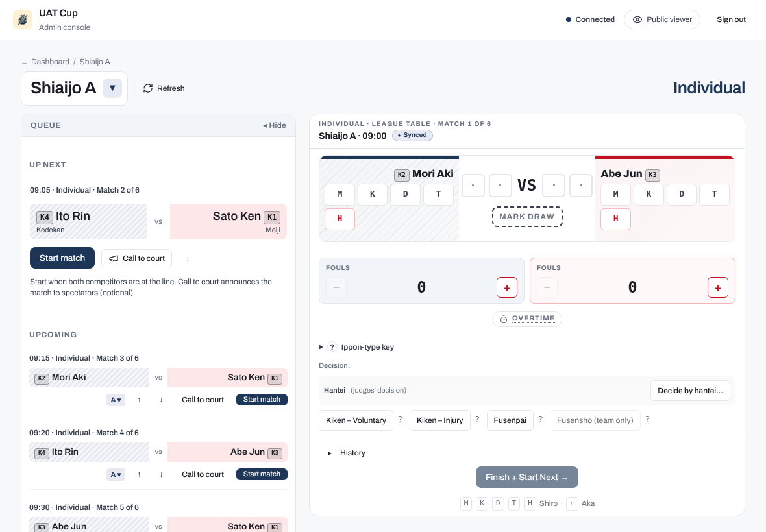Award K ippon to Abe Jun

pos(649,194)
